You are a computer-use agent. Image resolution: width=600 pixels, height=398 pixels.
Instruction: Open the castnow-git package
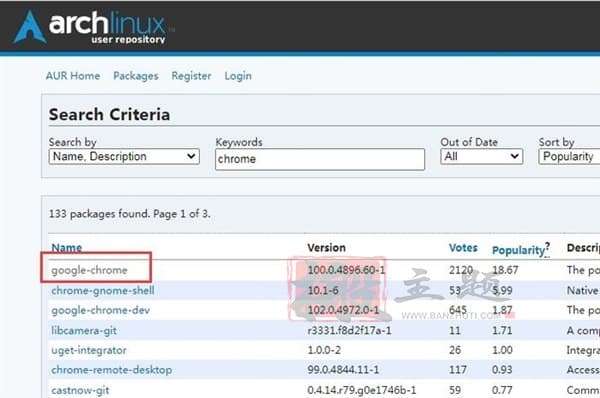coord(80,390)
